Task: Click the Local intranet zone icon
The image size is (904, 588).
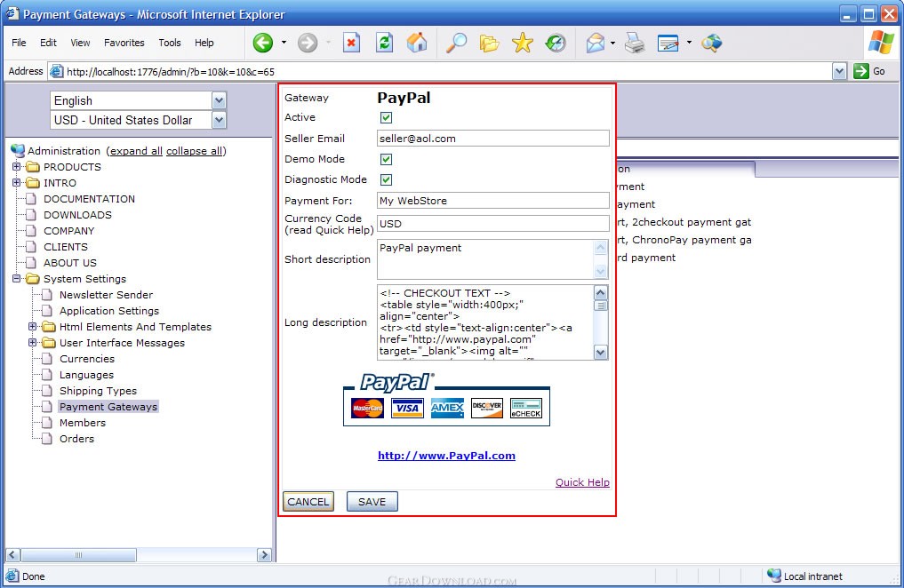Action: (773, 576)
